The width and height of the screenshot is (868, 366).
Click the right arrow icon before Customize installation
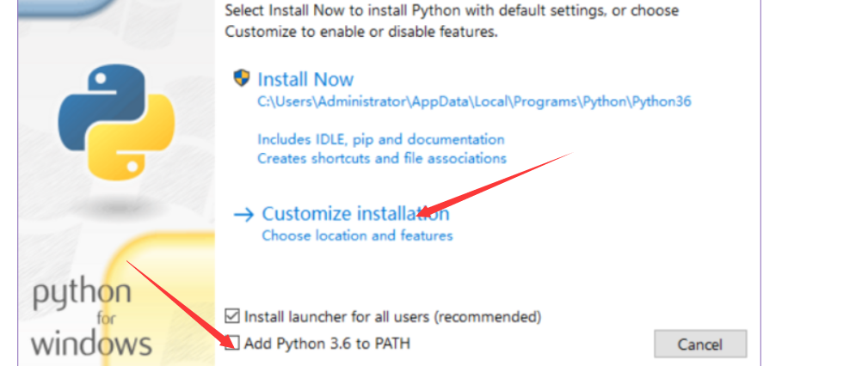point(244,214)
